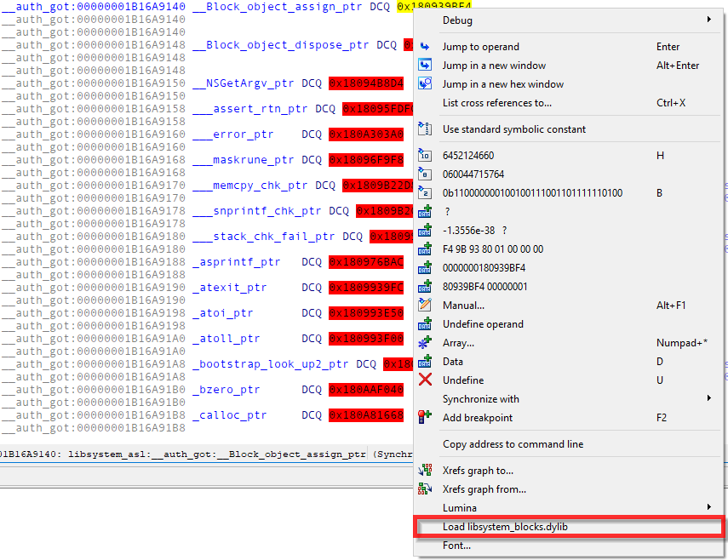This screenshot has height=560, width=728.
Task: Open the Font... dialog entry
Action: pyautogui.click(x=456, y=546)
